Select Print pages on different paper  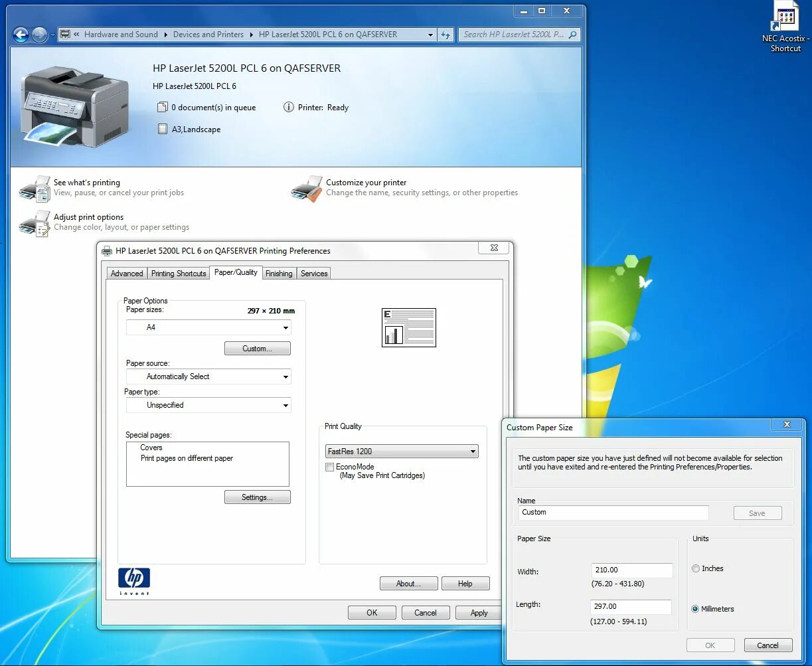coord(187,458)
